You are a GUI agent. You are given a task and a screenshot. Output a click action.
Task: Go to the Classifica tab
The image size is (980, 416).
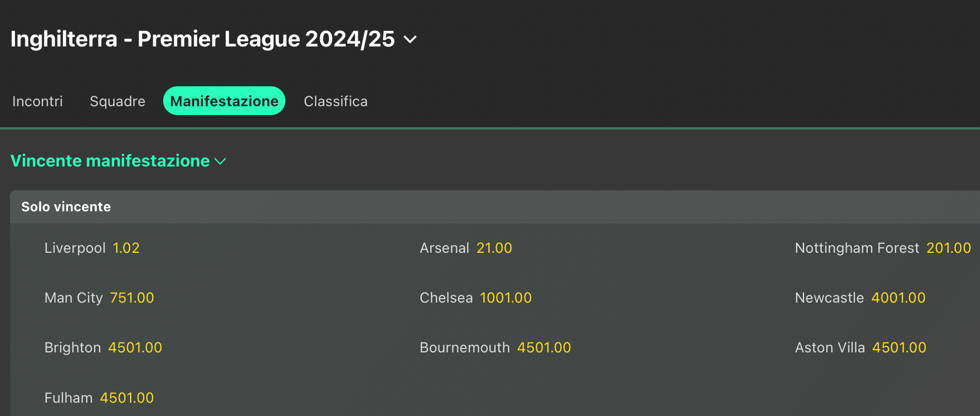(x=335, y=101)
